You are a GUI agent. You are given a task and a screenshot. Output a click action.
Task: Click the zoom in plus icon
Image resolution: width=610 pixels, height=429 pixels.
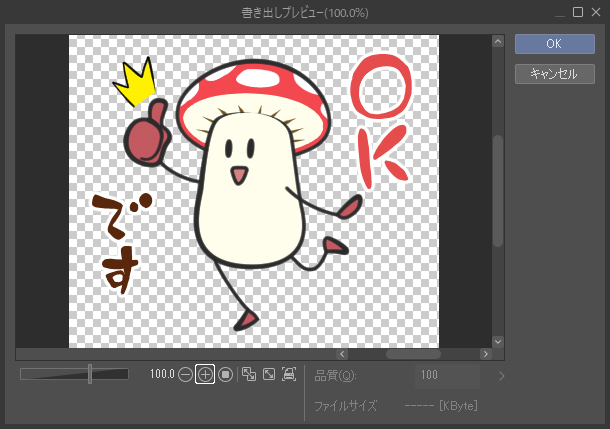(205, 375)
